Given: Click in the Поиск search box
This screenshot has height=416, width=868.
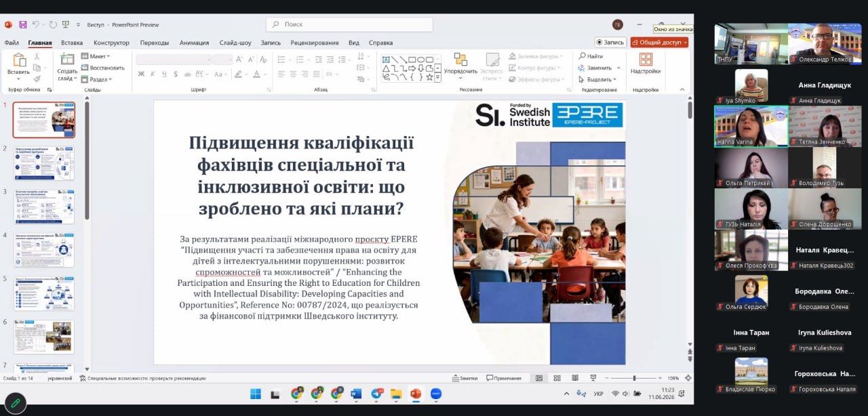Looking at the screenshot, I should (349, 24).
